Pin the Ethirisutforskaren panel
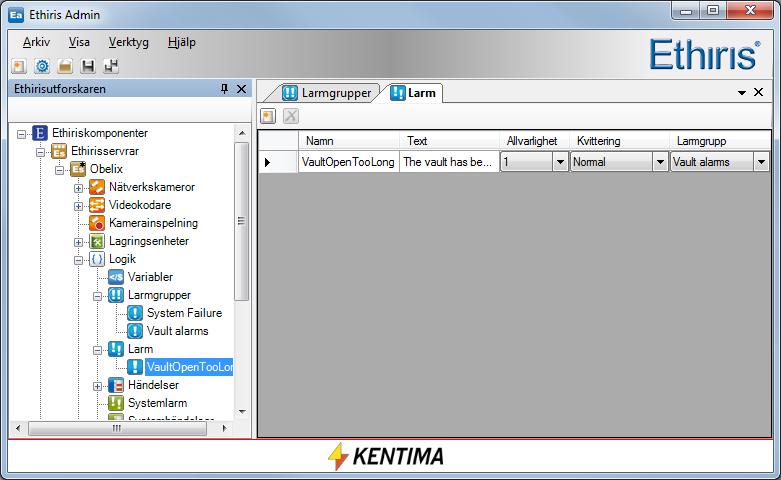 pyautogui.click(x=225, y=89)
